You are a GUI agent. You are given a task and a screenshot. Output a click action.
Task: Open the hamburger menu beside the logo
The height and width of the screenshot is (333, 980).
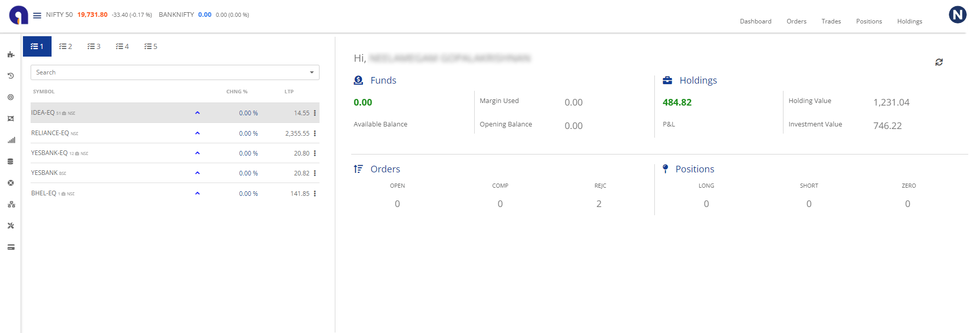[x=37, y=15]
